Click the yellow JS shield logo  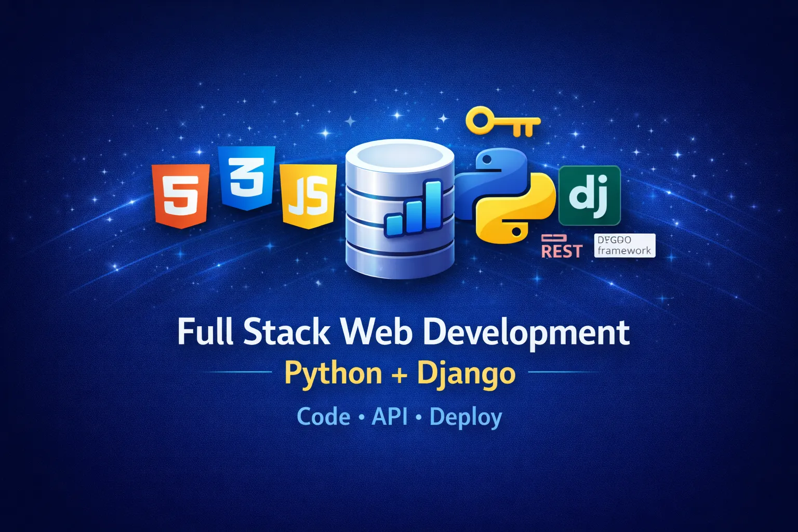pyautogui.click(x=308, y=196)
